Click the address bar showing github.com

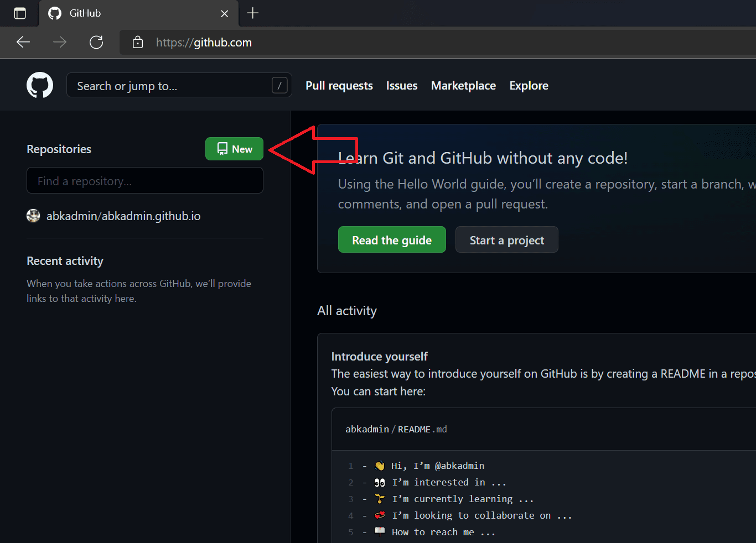(438, 43)
